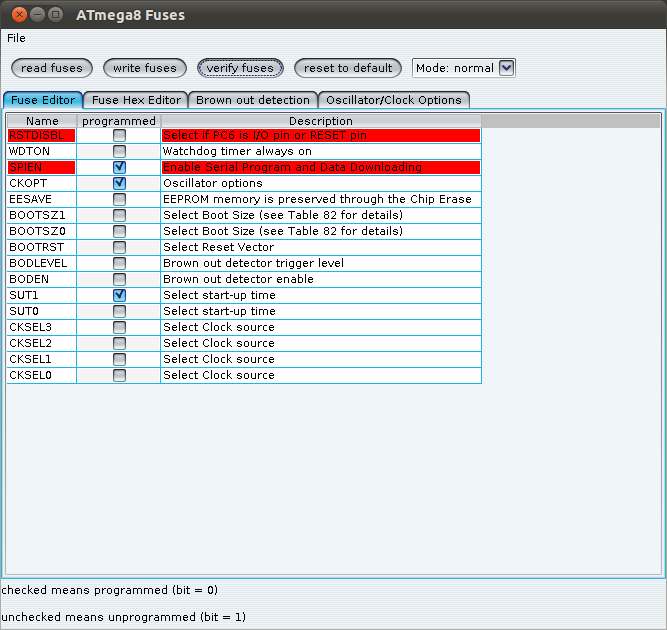Switch to the Fuse Hex Editor tab
The width and height of the screenshot is (667, 630).
136,100
